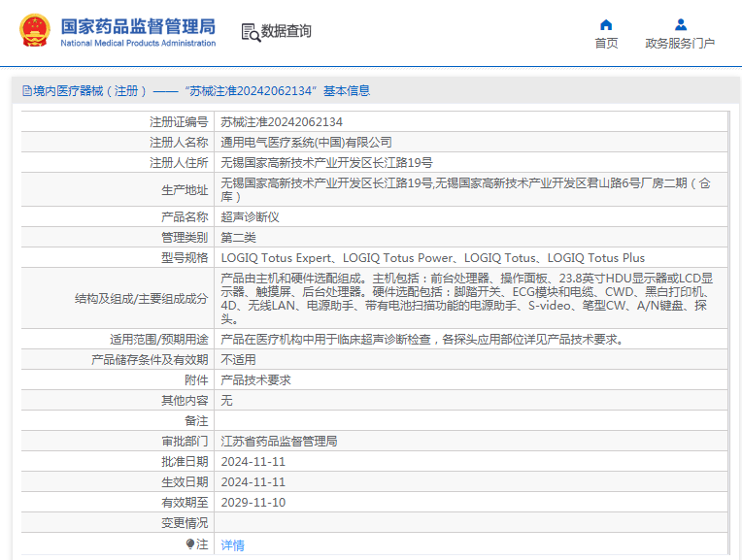Click the 首页 house icon
The width and height of the screenshot is (742, 560).
pyautogui.click(x=606, y=25)
